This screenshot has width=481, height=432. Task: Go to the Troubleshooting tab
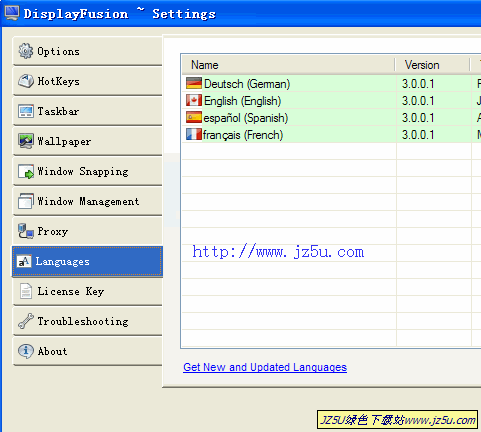(87, 321)
